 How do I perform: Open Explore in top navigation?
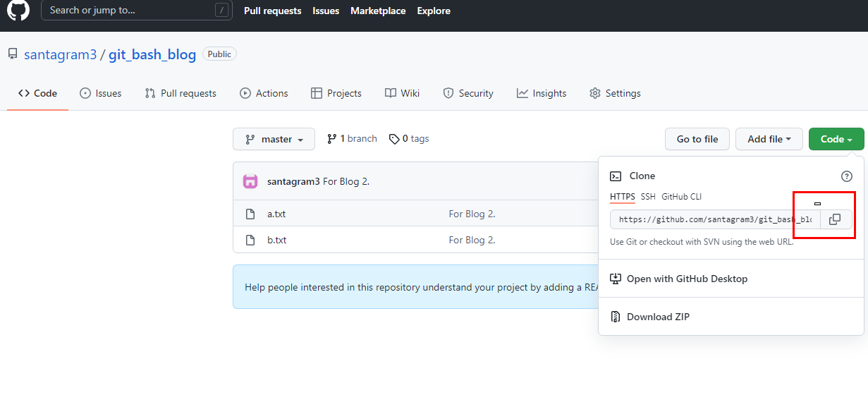point(434,11)
